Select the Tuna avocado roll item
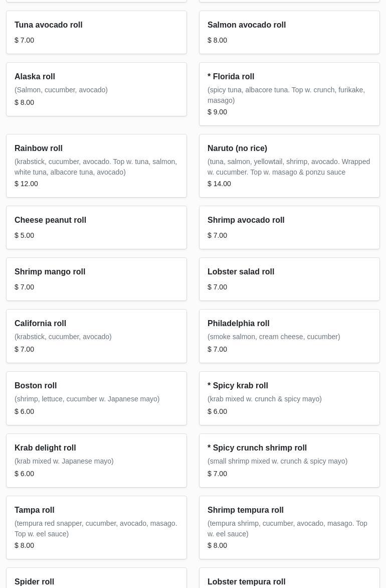The image size is (386, 588). click(x=96, y=32)
